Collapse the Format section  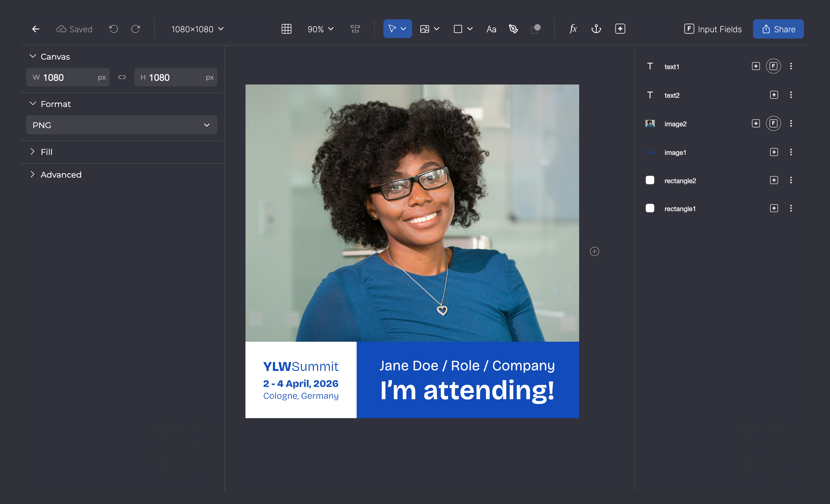pos(33,104)
